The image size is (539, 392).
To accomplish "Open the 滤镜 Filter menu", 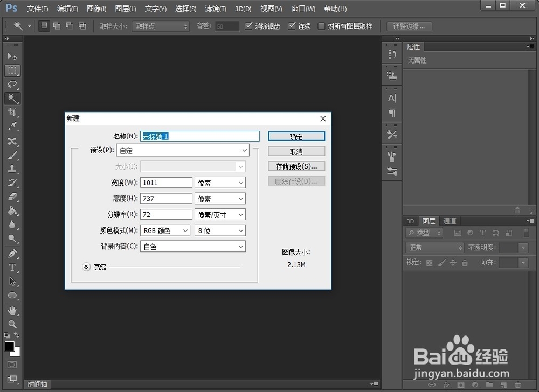I will (x=216, y=9).
